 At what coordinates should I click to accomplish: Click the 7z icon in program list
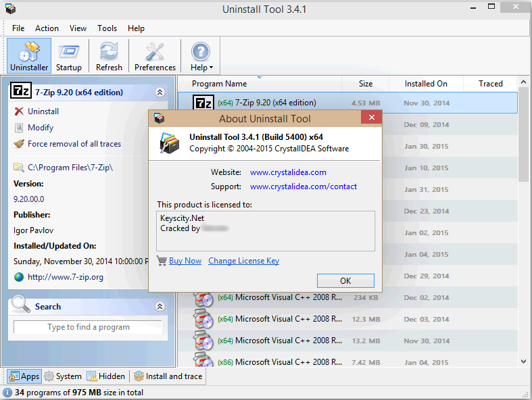(x=203, y=103)
